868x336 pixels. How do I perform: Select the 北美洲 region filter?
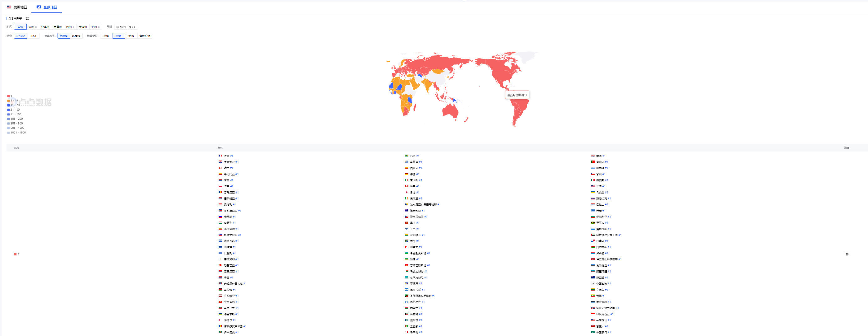point(45,27)
